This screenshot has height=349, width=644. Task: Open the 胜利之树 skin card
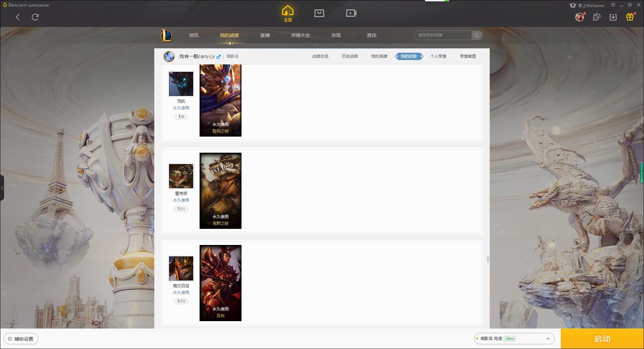(x=220, y=100)
